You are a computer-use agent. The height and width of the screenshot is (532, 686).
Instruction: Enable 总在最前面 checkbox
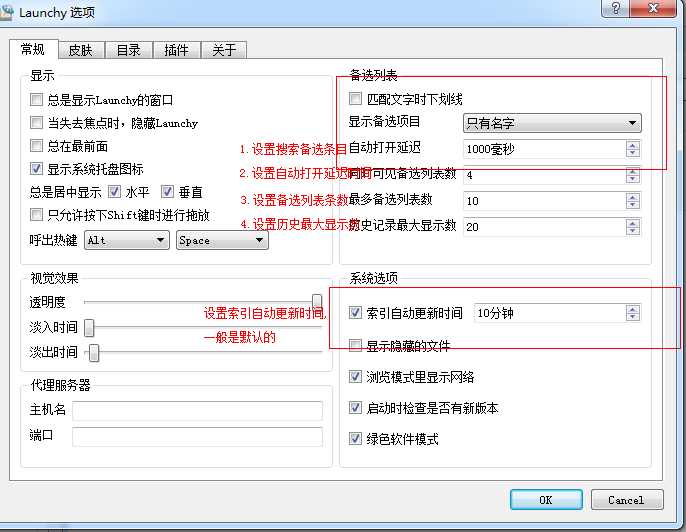click(36, 146)
